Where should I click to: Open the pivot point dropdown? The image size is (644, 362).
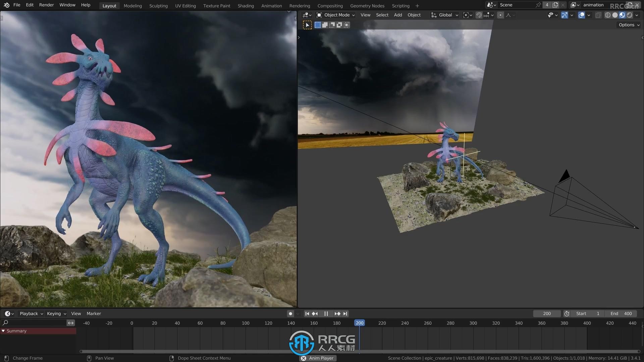(x=468, y=15)
